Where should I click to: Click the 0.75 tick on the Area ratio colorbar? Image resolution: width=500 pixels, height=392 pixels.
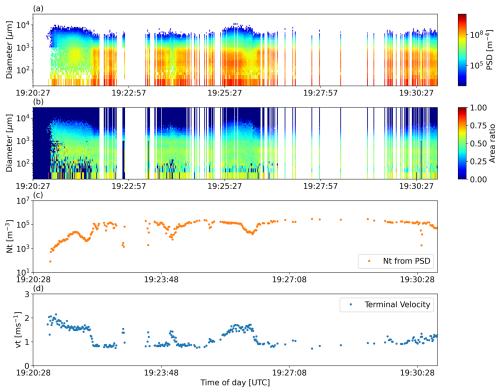(x=478, y=126)
